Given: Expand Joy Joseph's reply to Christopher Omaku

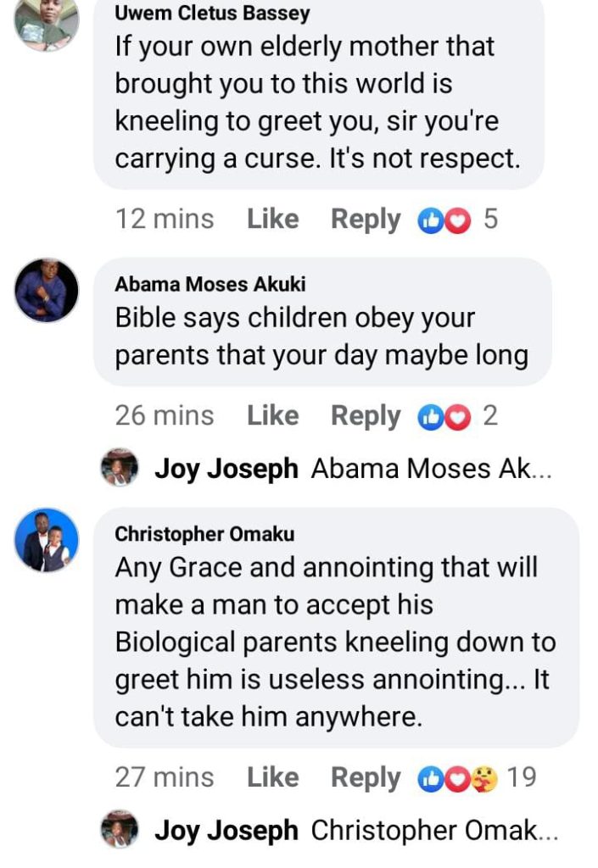Looking at the screenshot, I should [x=434, y=831].
